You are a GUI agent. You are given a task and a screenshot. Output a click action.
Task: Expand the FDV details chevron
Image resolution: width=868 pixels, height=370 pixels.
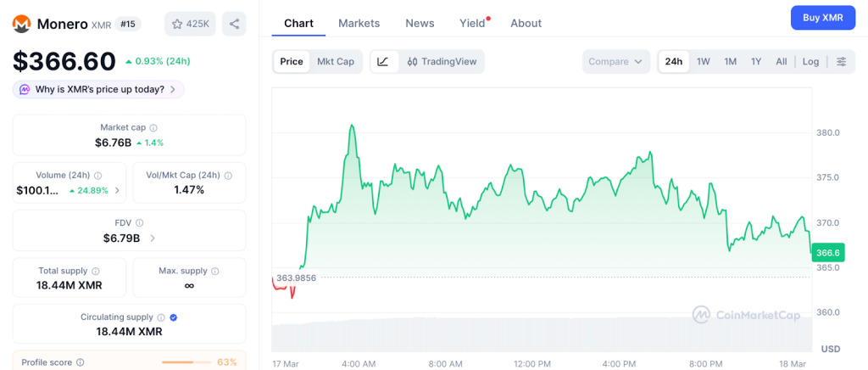[153, 238]
